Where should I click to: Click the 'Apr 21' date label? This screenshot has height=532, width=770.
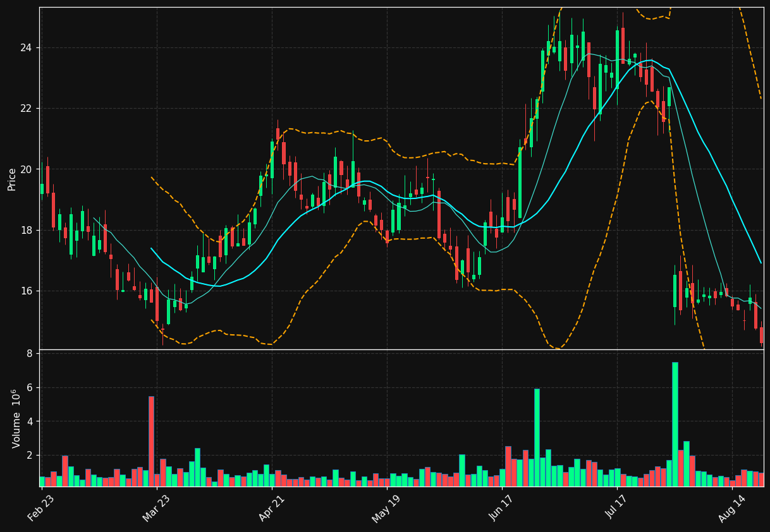pyautogui.click(x=271, y=508)
